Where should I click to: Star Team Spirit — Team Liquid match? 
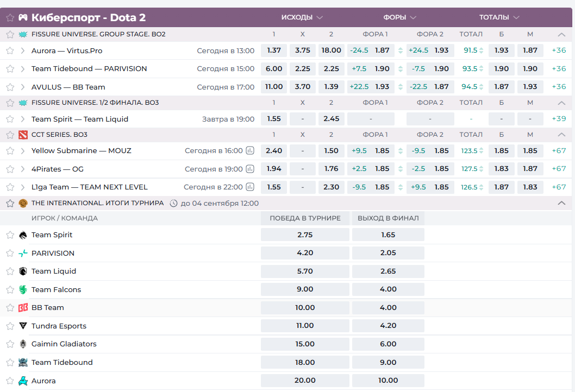(10, 119)
